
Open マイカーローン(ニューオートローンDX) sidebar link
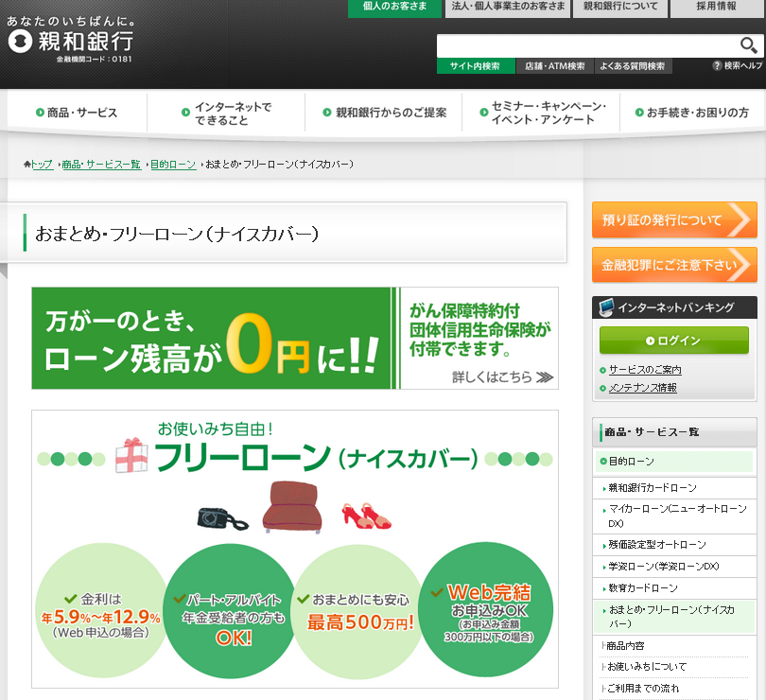(677, 516)
